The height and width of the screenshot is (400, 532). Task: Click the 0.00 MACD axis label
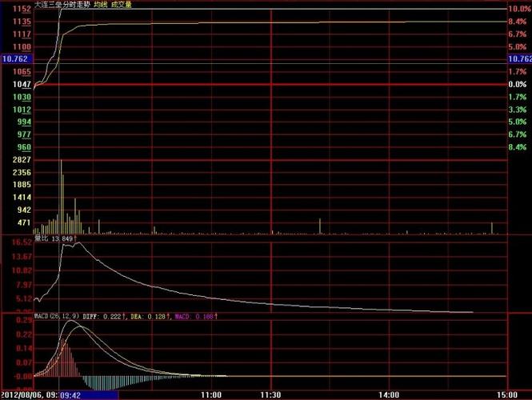click(23, 376)
